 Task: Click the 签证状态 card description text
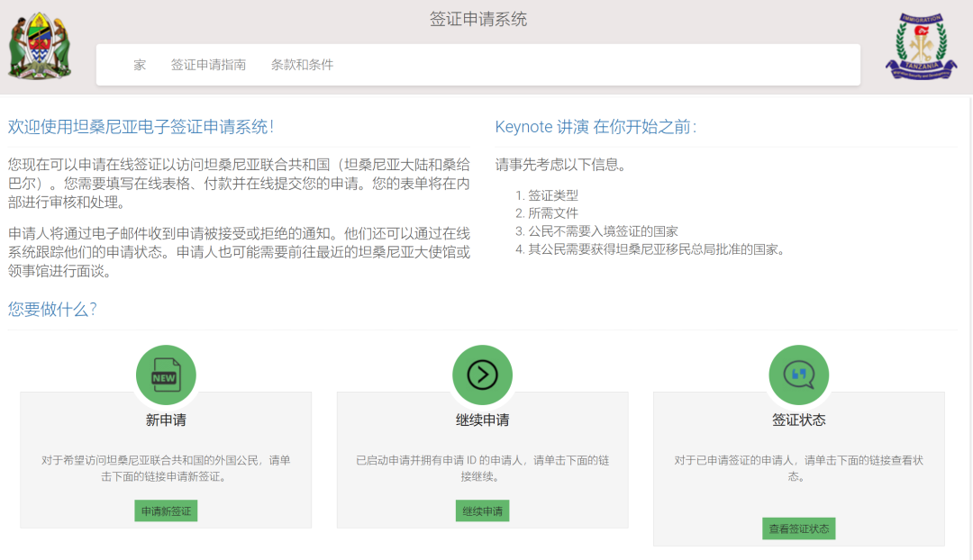click(798, 468)
